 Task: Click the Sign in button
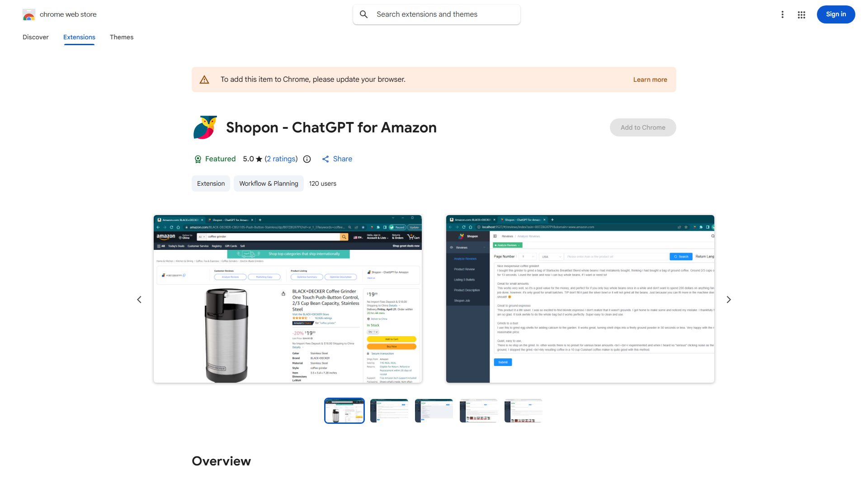coord(836,14)
